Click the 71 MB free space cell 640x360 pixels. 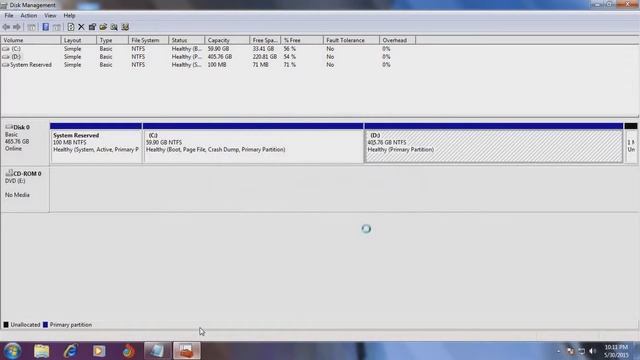click(x=260, y=65)
